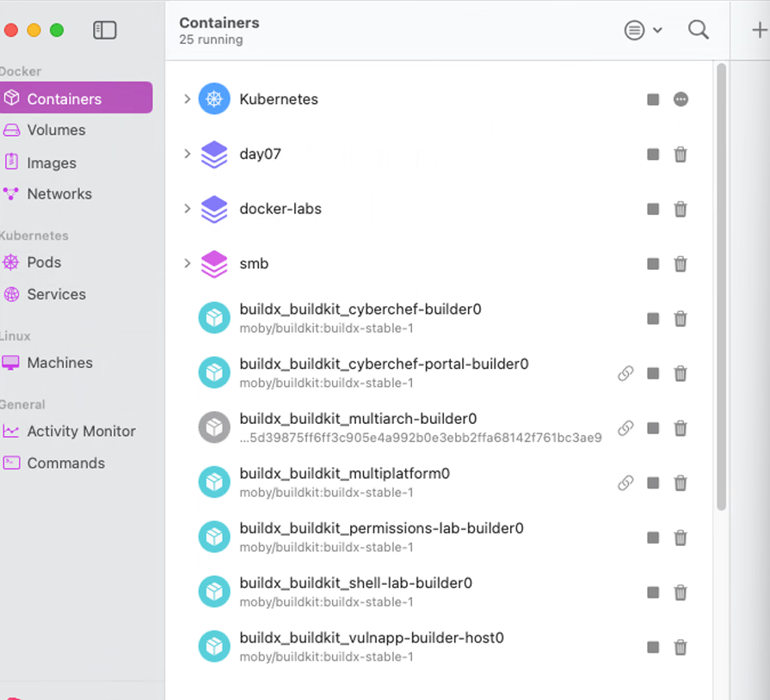This screenshot has height=700, width=770.
Task: Toggle the sidebar panel icon
Action: pos(105,30)
